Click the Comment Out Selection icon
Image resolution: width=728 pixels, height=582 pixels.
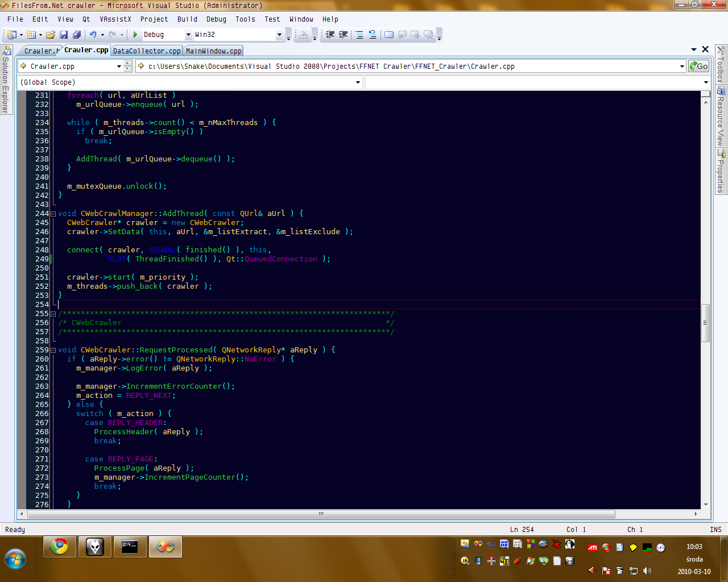tap(359, 35)
